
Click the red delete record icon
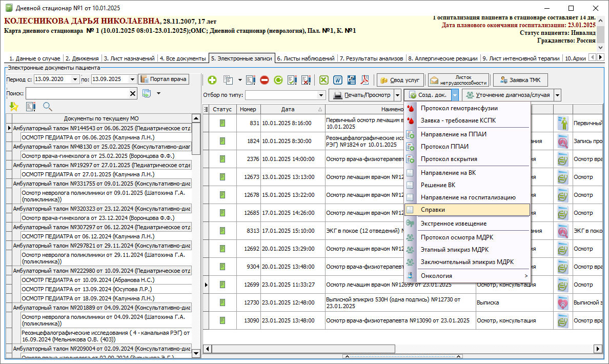click(x=265, y=80)
